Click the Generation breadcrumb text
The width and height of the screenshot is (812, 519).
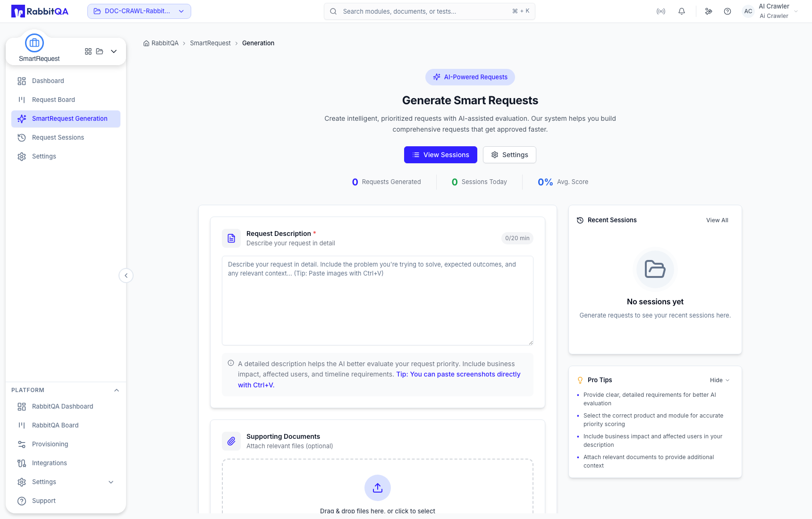(x=258, y=43)
